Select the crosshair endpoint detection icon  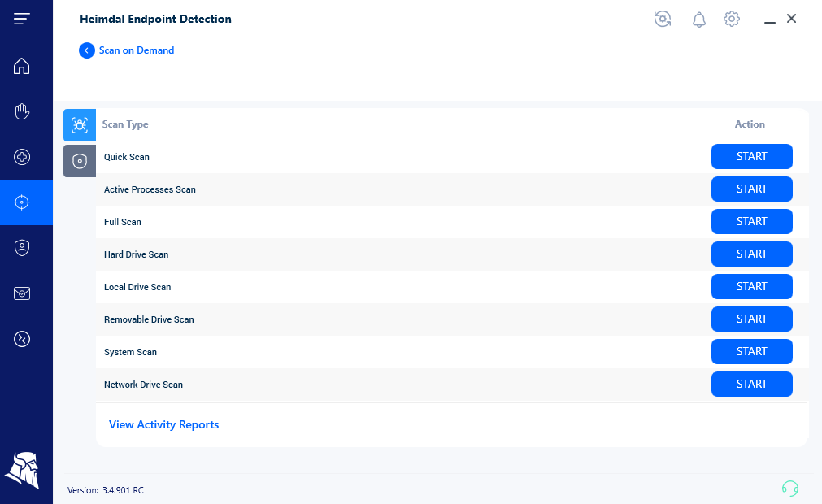21,202
